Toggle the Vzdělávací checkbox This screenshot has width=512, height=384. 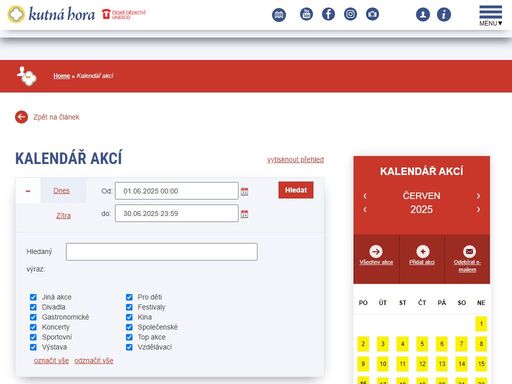tap(129, 347)
